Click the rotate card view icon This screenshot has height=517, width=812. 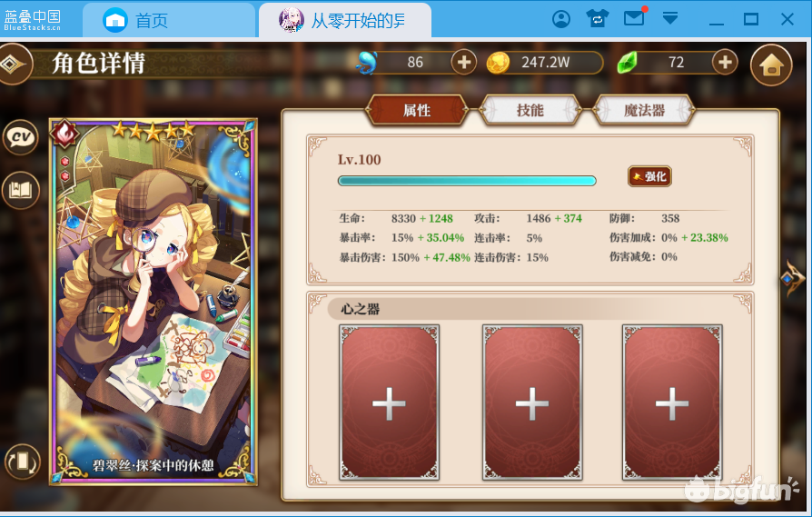tap(23, 461)
